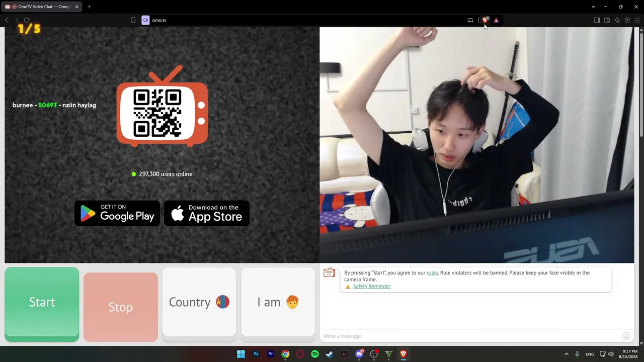Screen dimensions: 644x362
Task: Switch the ENG input language
Action: pos(590,354)
